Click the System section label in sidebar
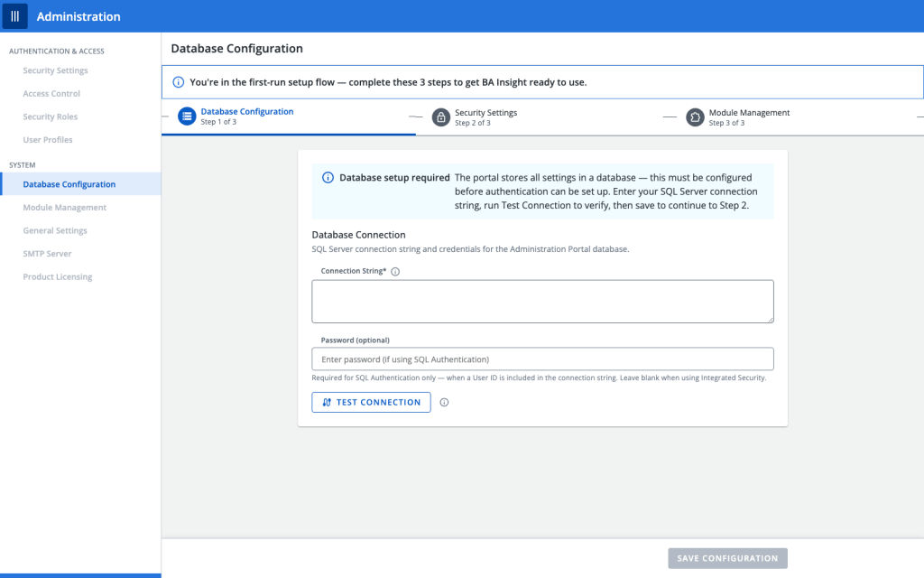The image size is (924, 578). tap(23, 165)
